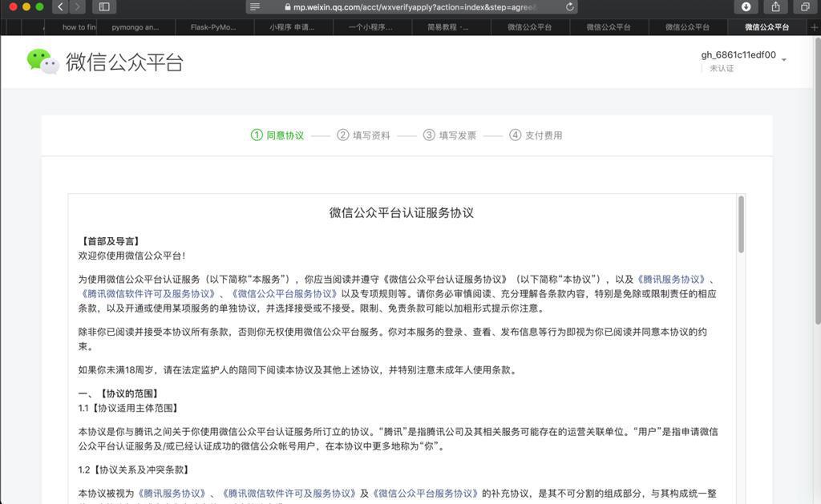The image size is (821, 504).
Task: Click Safari's forward navigation arrow
Action: (x=78, y=6)
